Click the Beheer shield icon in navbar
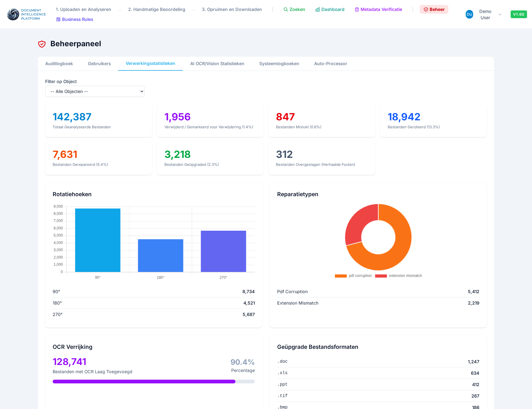 pyautogui.click(x=426, y=9)
